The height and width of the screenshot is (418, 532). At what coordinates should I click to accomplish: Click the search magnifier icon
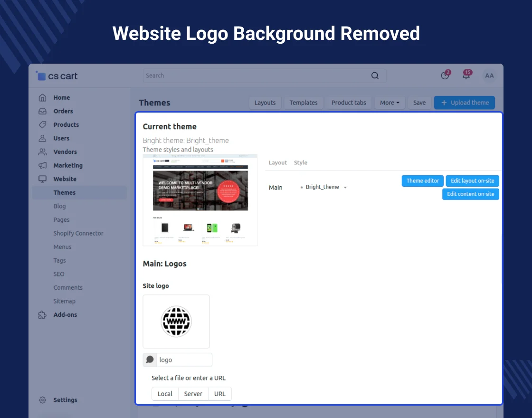(x=375, y=76)
